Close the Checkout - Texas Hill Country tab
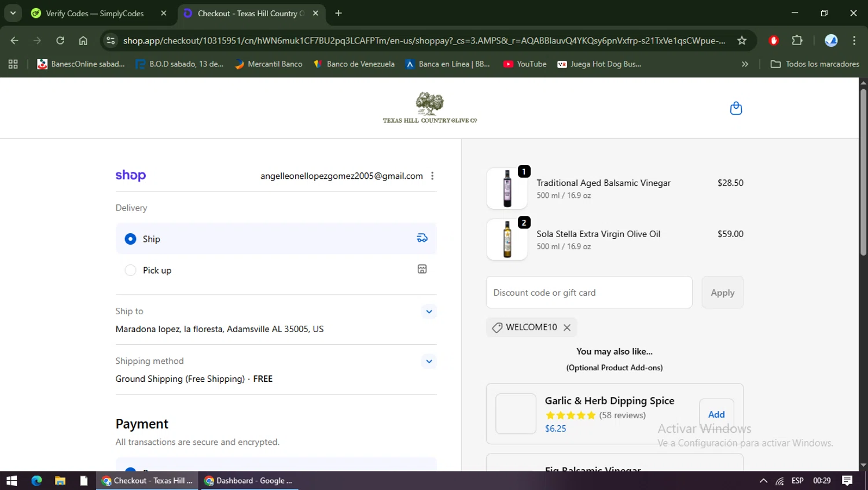This screenshot has height=490, width=868. click(315, 13)
